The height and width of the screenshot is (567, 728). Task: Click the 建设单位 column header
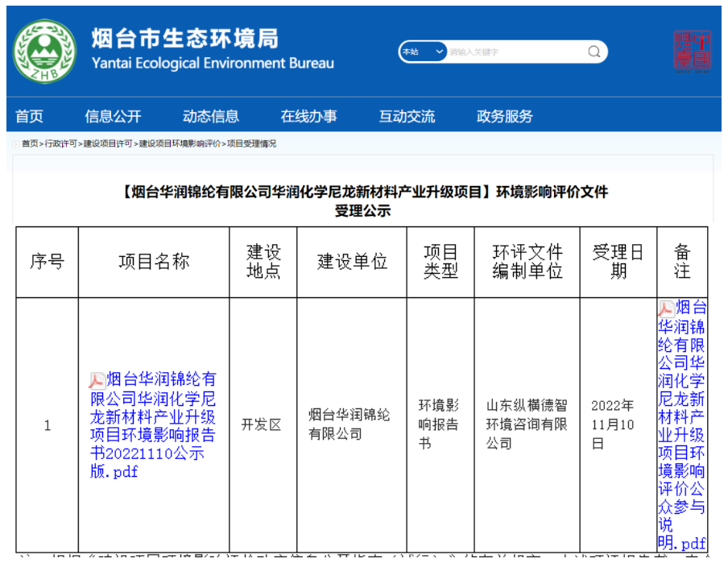(x=352, y=262)
